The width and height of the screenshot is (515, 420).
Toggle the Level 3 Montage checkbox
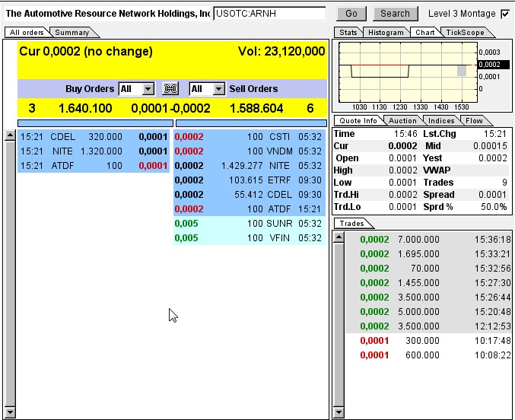tap(505, 14)
